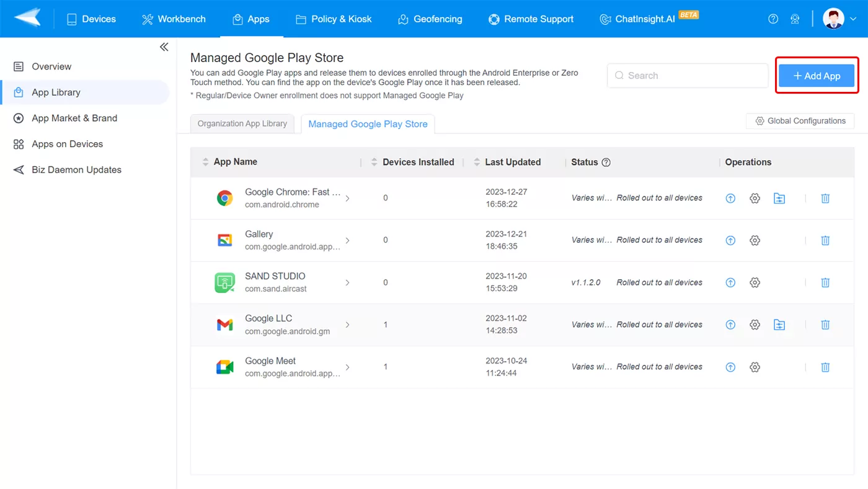Select the Apps tab
868x489 pixels.
coord(250,19)
